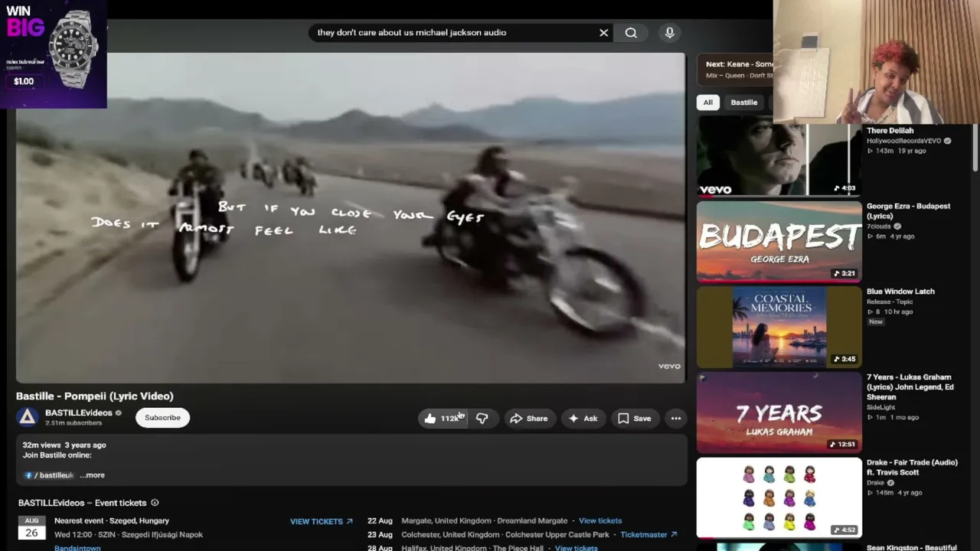Viewport: 980px width, 551px height.
Task: Click the 'New' badge under Blue Window Latch
Action: tap(876, 322)
